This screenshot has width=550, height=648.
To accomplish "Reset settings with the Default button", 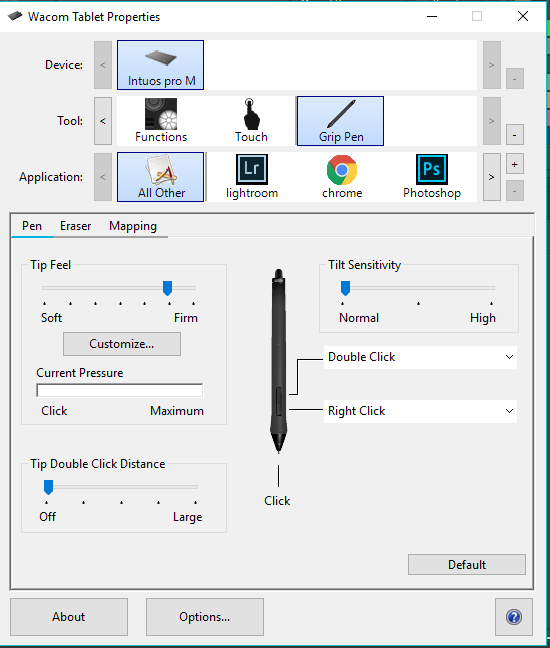I will pos(467,565).
